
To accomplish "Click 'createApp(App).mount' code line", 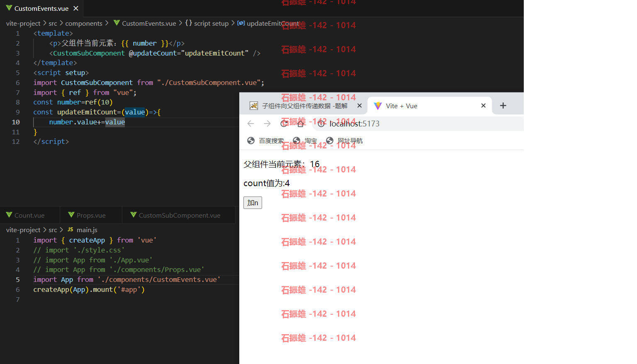I will [x=89, y=289].
